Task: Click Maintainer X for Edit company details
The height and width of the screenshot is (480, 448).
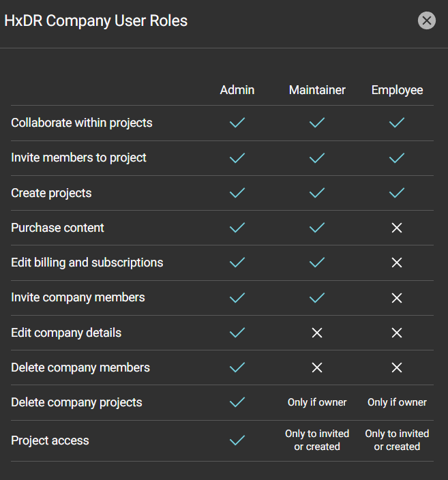Action: click(317, 333)
